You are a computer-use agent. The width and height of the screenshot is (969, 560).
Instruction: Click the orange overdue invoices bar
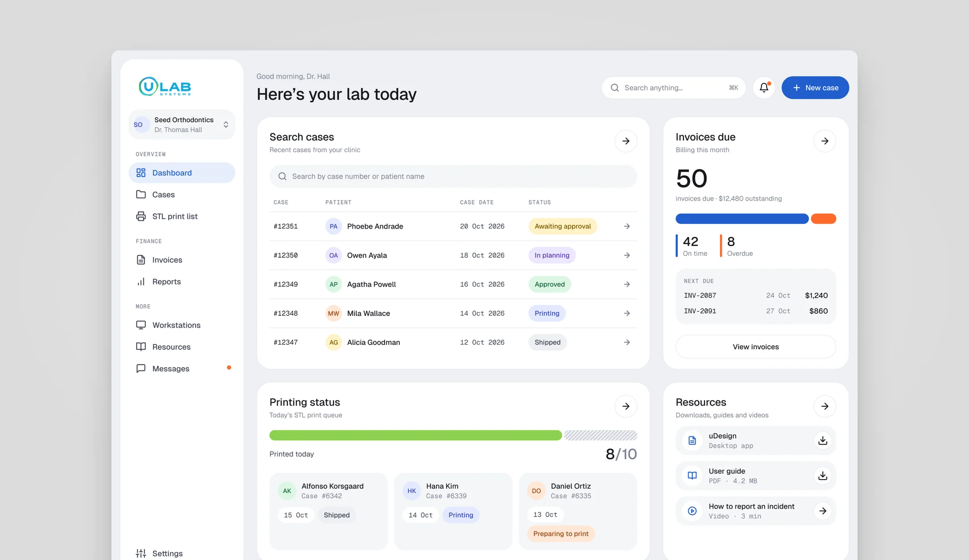[823, 218]
